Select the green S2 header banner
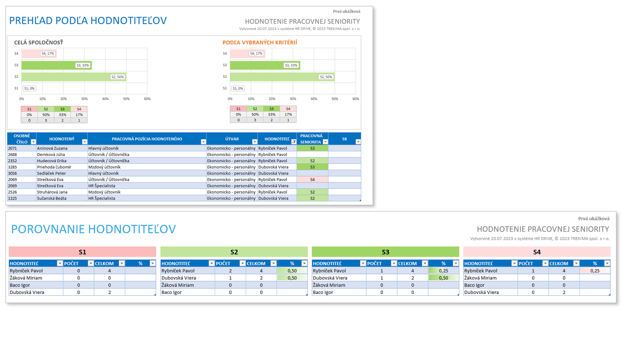Screen dimensions: 621x364 tap(234, 252)
